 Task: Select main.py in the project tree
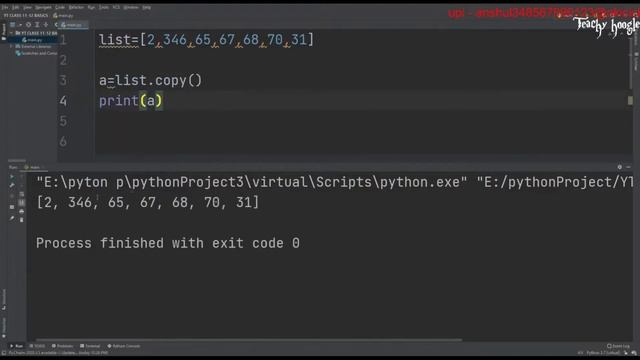coord(33,40)
